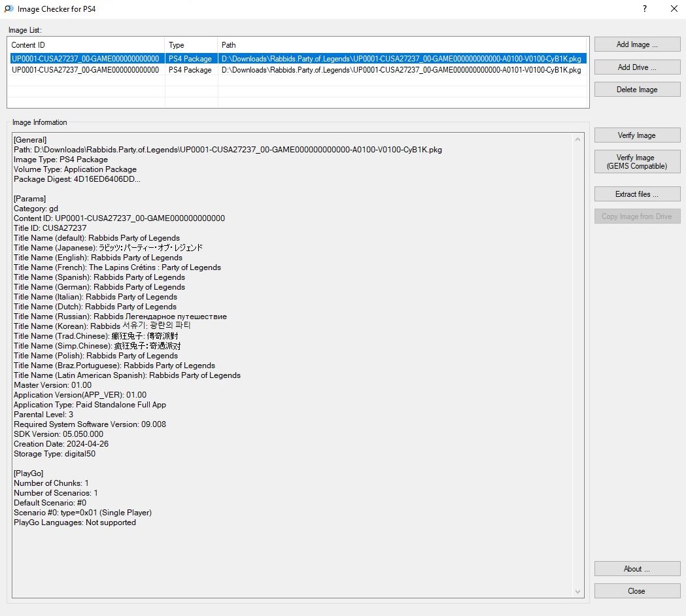Screen dimensions: 686x616
Task: Click the Scenario #0 Single Player line
Action: click(82, 513)
